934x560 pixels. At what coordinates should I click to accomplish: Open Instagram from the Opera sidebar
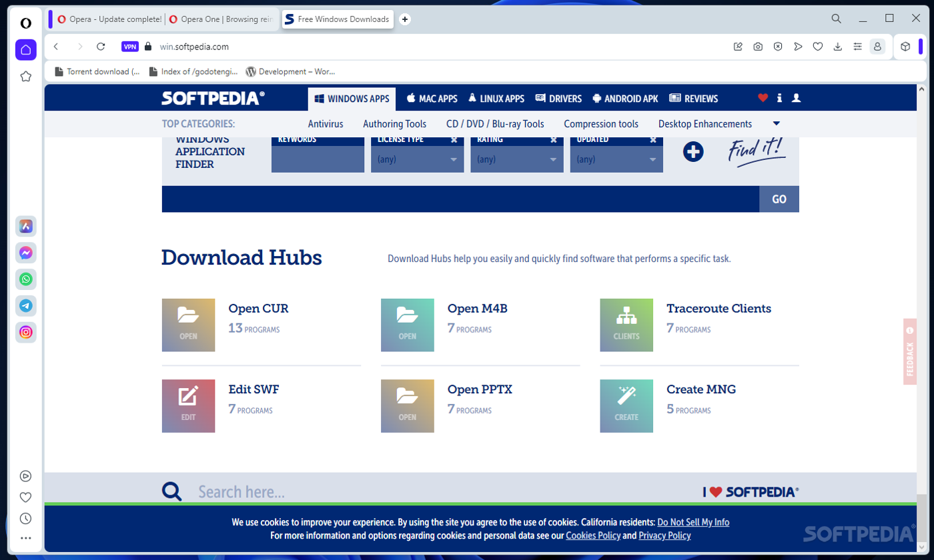[25, 333]
